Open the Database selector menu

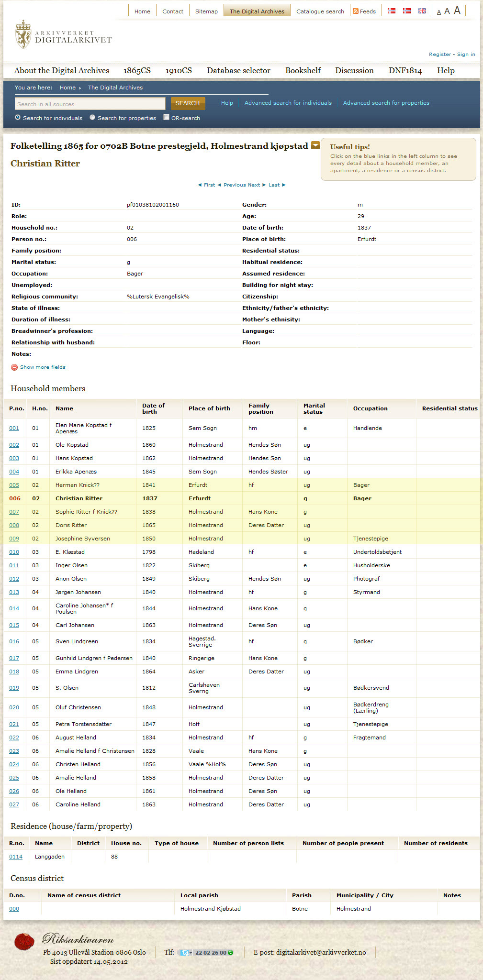pos(238,70)
